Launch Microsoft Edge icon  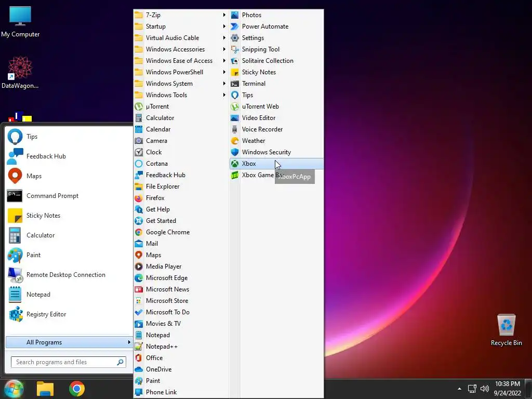pyautogui.click(x=139, y=278)
